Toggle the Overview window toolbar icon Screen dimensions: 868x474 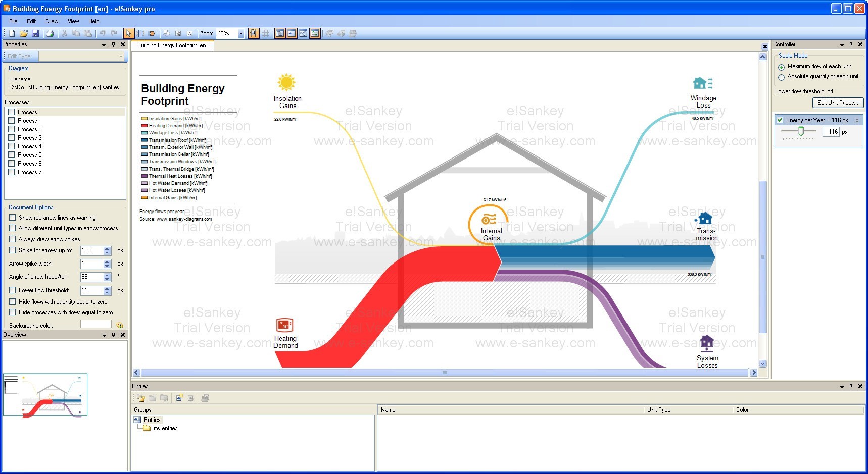click(x=280, y=33)
